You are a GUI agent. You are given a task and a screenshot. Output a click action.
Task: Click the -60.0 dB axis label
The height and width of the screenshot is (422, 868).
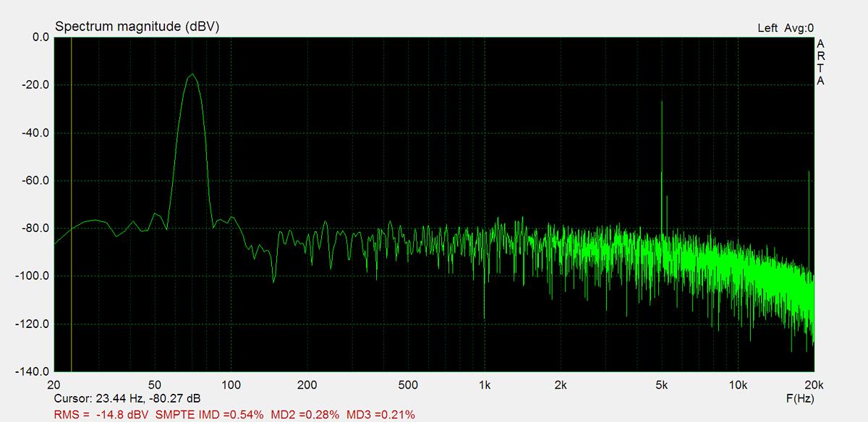pos(33,181)
